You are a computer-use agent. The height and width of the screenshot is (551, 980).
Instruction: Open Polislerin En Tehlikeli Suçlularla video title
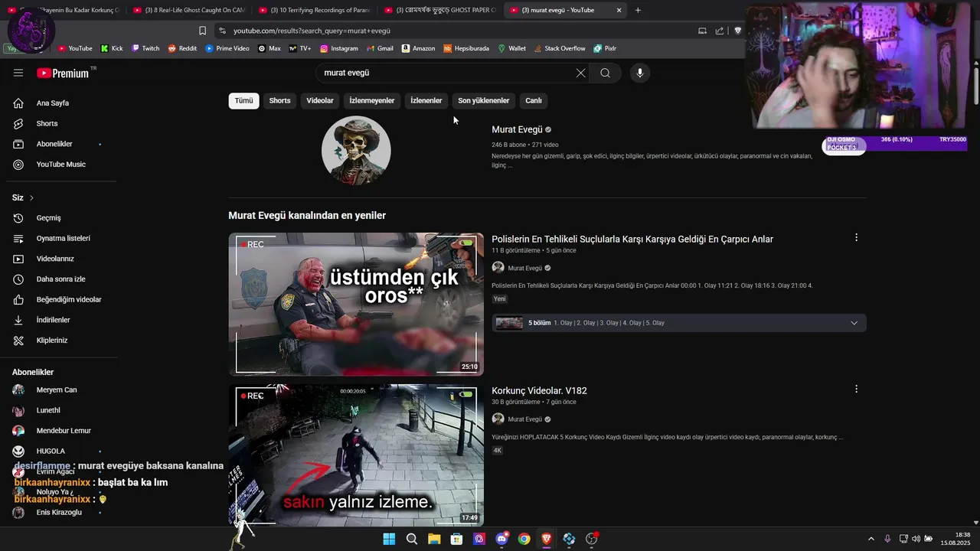tap(632, 240)
